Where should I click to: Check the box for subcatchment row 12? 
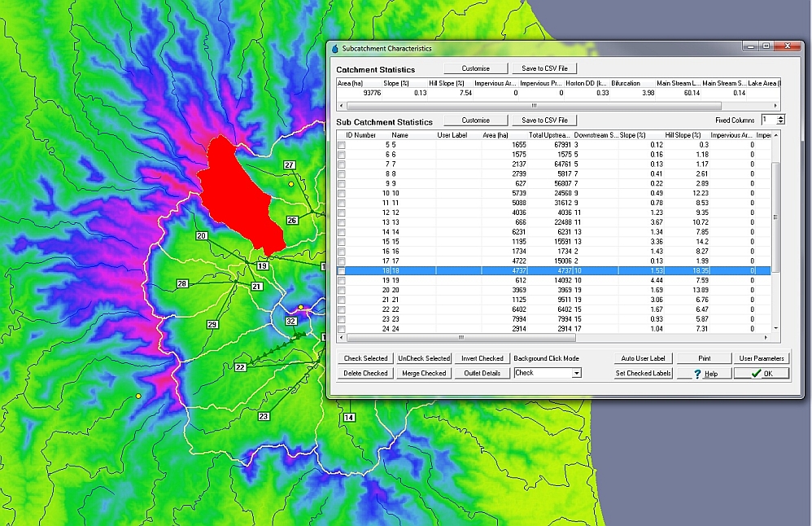click(342, 213)
